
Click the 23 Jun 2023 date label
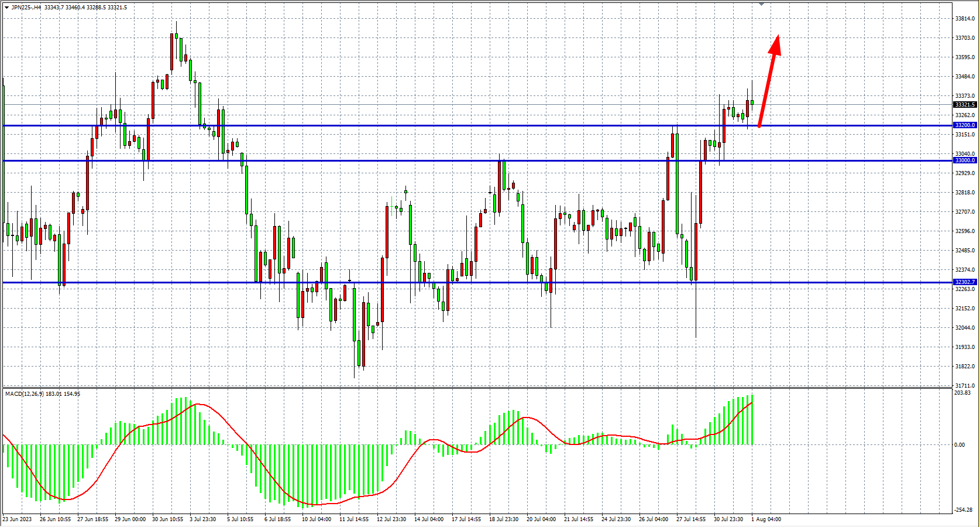pos(18,519)
